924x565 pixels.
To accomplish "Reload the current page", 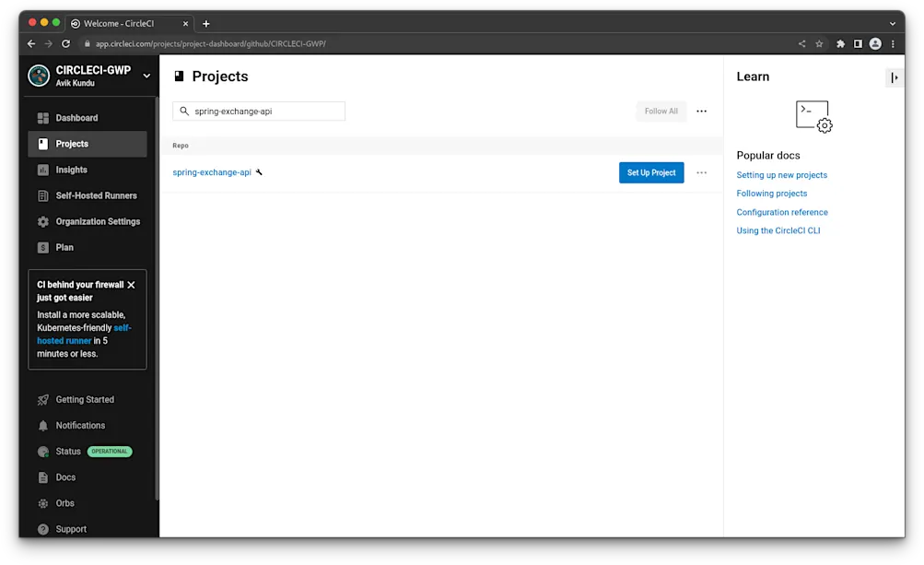I will tap(66, 43).
